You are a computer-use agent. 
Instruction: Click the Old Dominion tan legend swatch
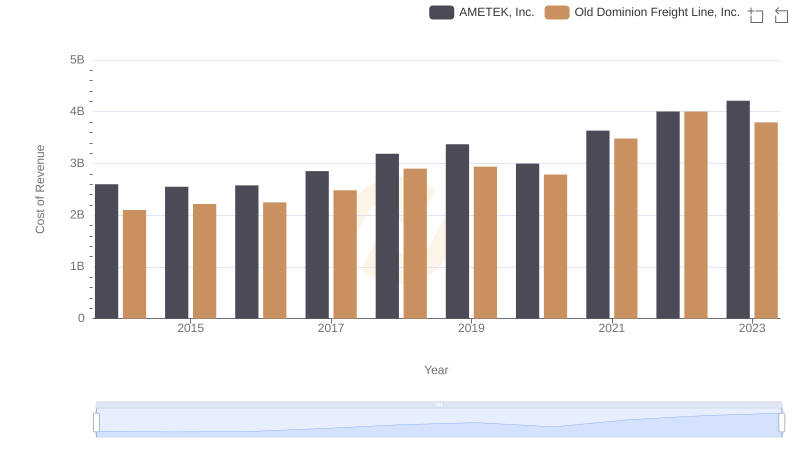(557, 12)
